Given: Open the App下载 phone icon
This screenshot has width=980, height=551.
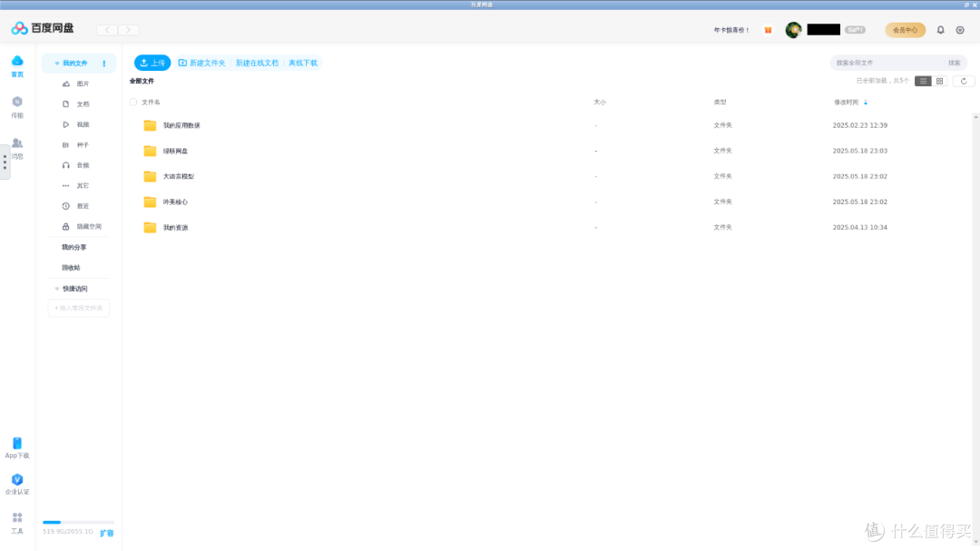Looking at the screenshot, I should click(17, 443).
